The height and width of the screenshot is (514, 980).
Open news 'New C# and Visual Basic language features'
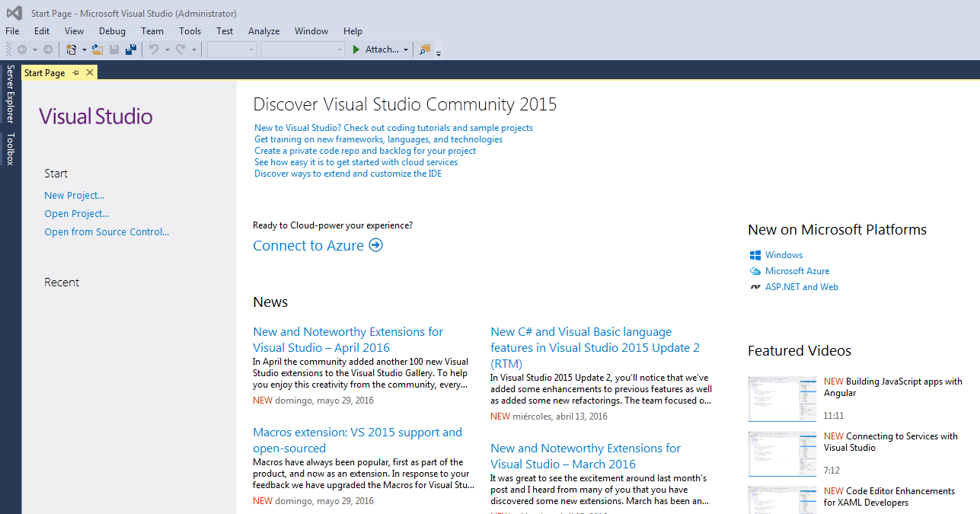(595, 347)
